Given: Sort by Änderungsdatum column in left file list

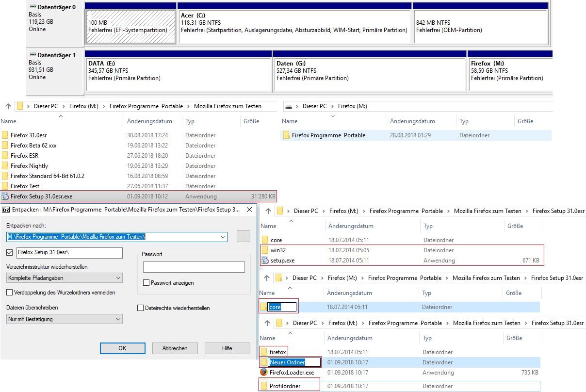Looking at the screenshot, I should (x=149, y=121).
